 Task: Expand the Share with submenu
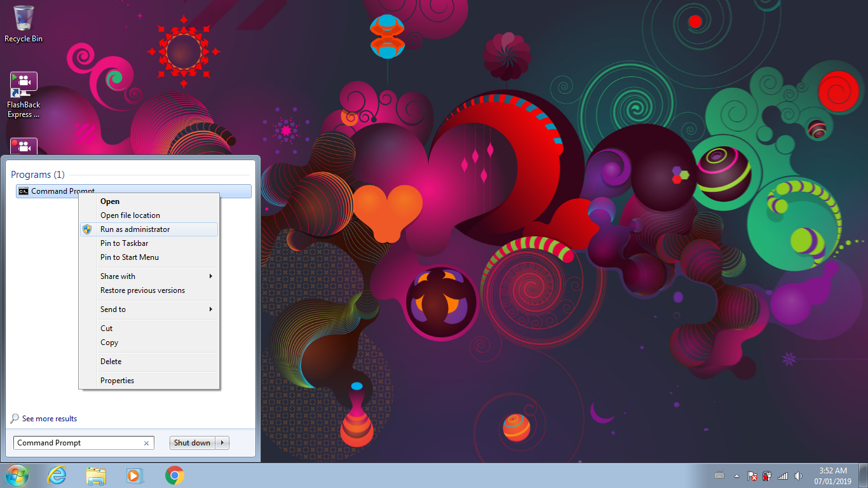coord(149,276)
